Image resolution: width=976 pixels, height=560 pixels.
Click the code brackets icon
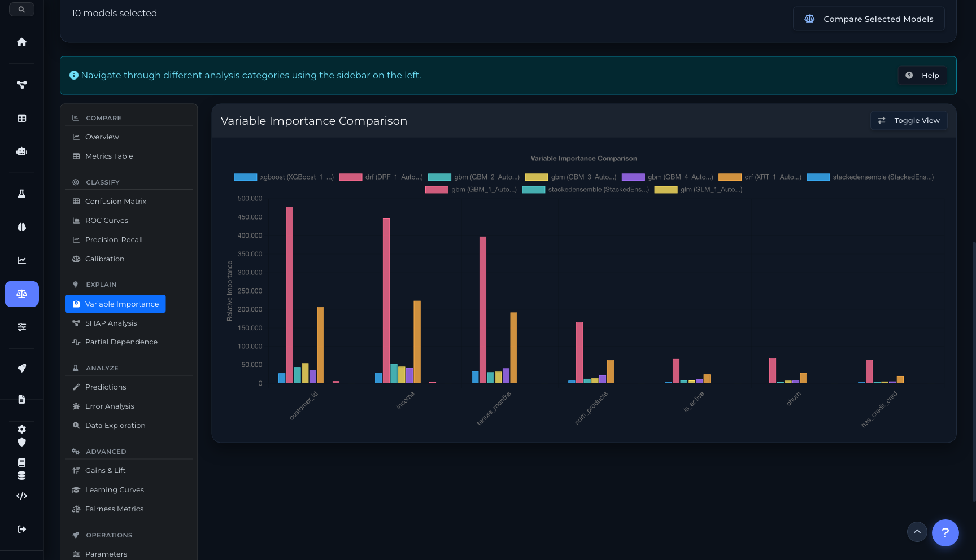21,496
